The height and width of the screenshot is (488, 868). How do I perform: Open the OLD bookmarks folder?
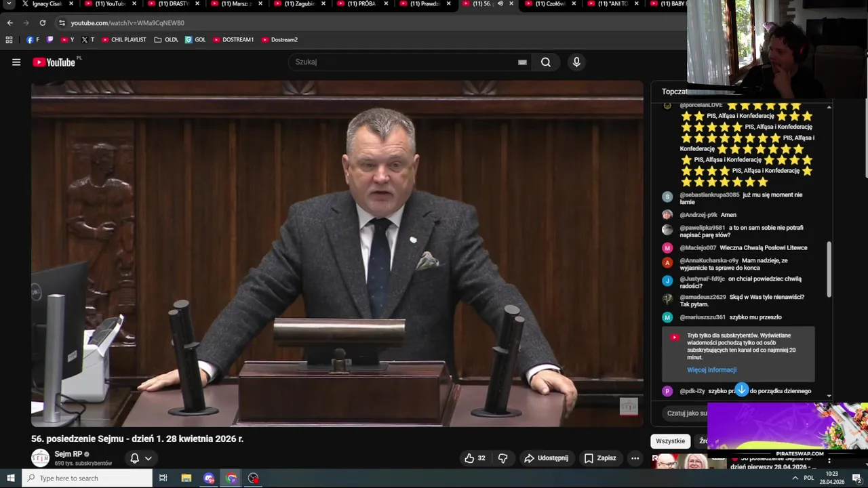(166, 40)
